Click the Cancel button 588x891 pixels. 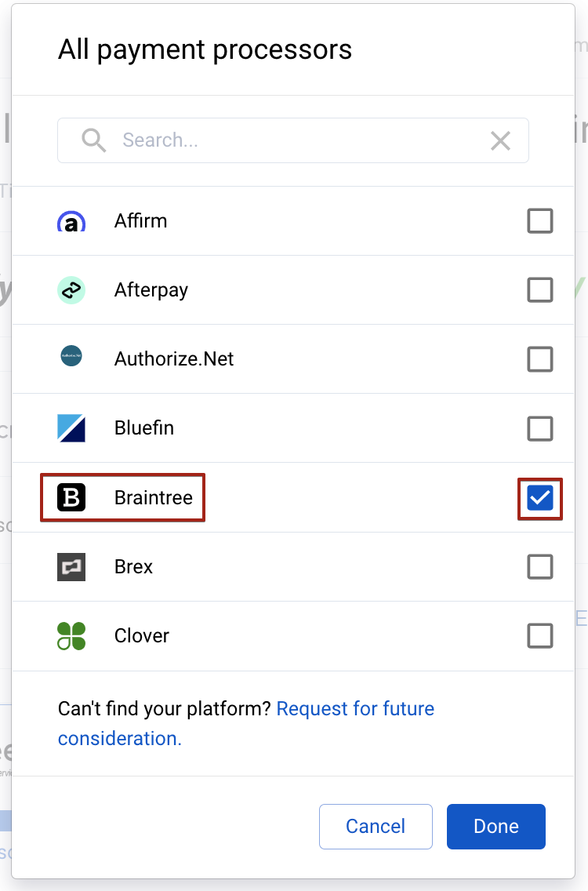pyautogui.click(x=376, y=826)
